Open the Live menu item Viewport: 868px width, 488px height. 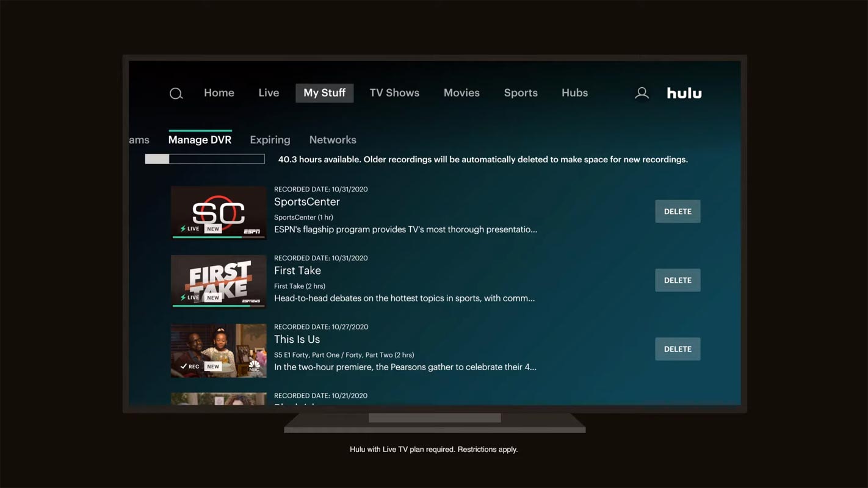269,93
